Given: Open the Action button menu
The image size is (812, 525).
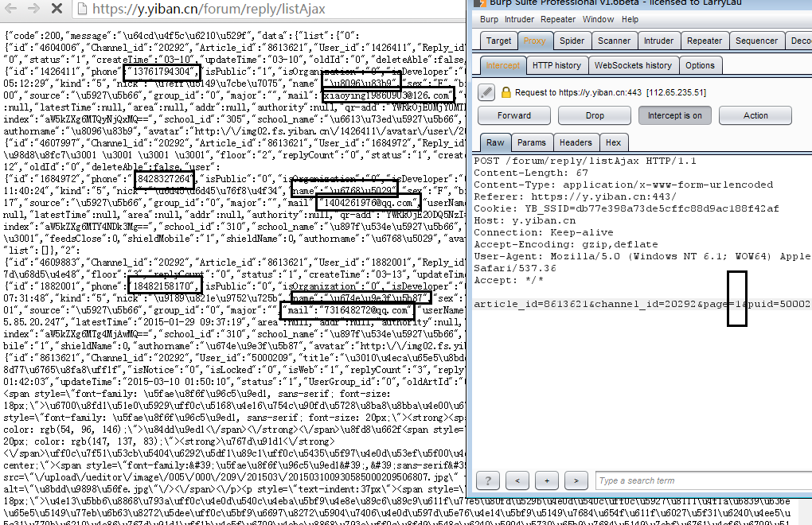Looking at the screenshot, I should tap(755, 115).
